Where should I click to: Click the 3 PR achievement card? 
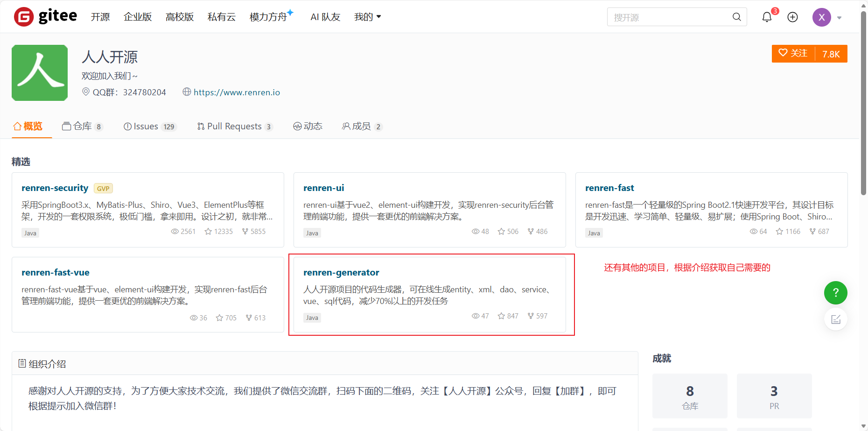tap(774, 396)
